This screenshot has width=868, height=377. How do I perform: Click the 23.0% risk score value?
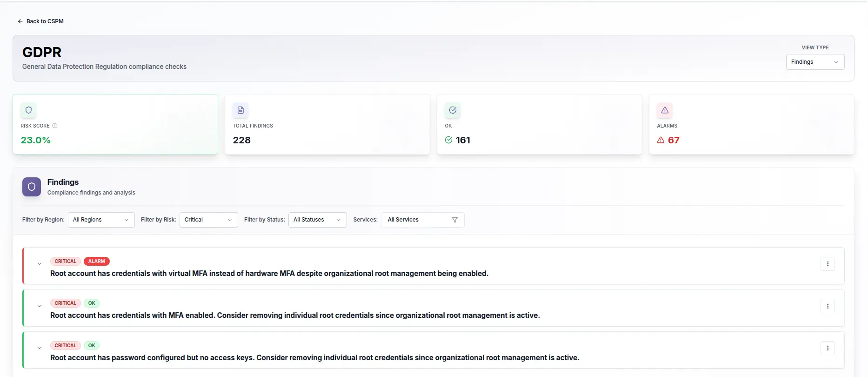tap(36, 140)
